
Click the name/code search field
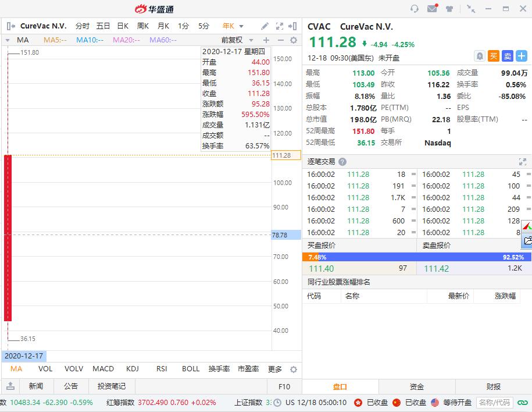coord(494,403)
